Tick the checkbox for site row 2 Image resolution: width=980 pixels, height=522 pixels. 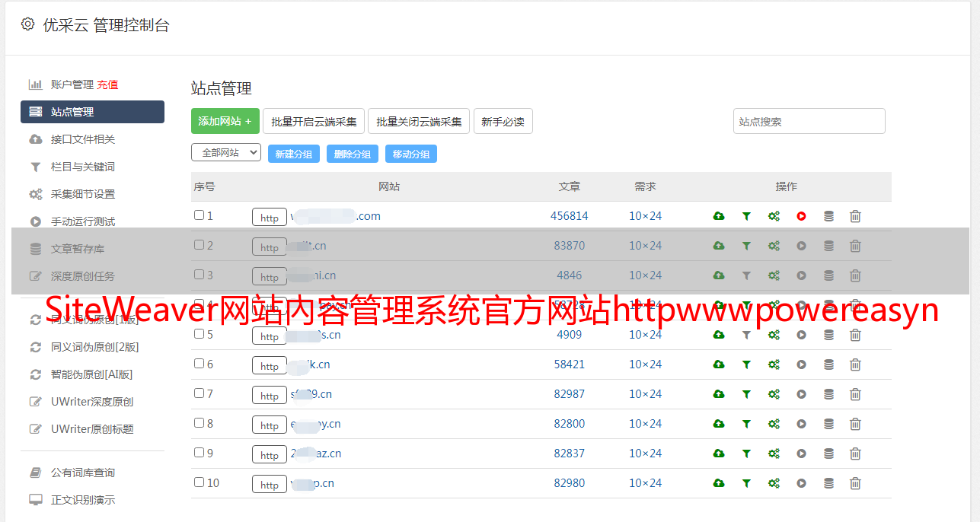click(x=199, y=245)
